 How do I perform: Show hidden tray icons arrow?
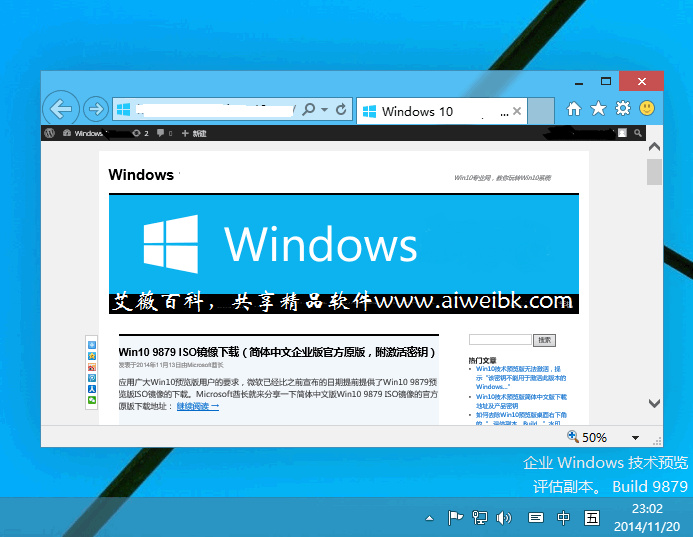(429, 518)
